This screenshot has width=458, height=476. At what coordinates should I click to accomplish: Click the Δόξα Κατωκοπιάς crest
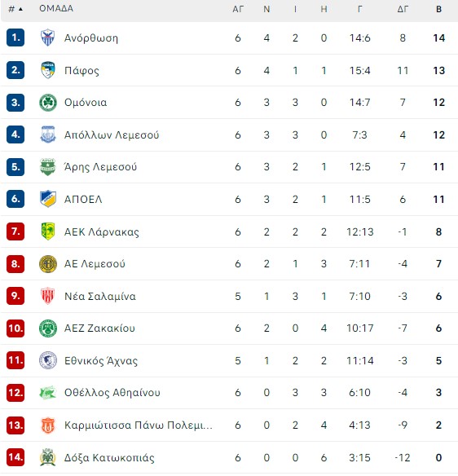pyautogui.click(x=47, y=457)
